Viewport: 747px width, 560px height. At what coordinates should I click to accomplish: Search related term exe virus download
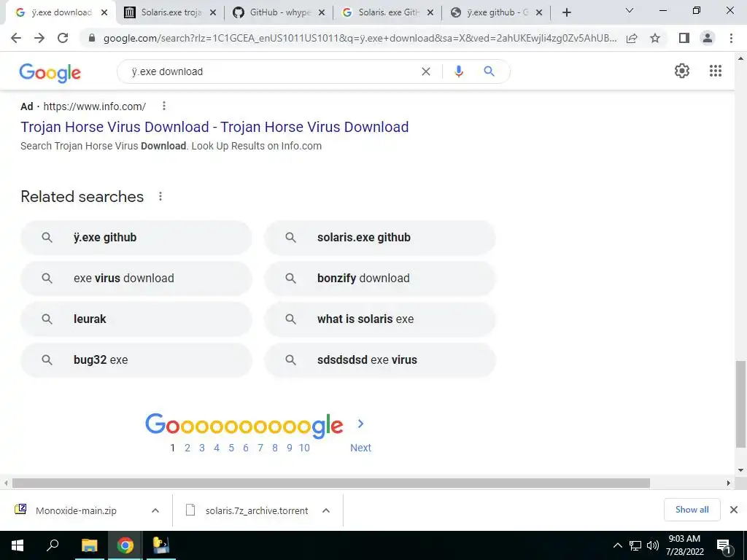(136, 278)
